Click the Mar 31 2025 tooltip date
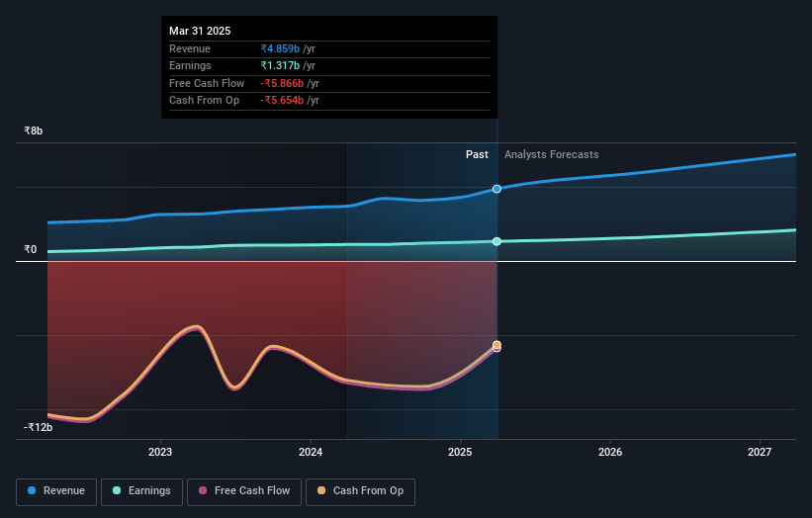 pyautogui.click(x=200, y=31)
